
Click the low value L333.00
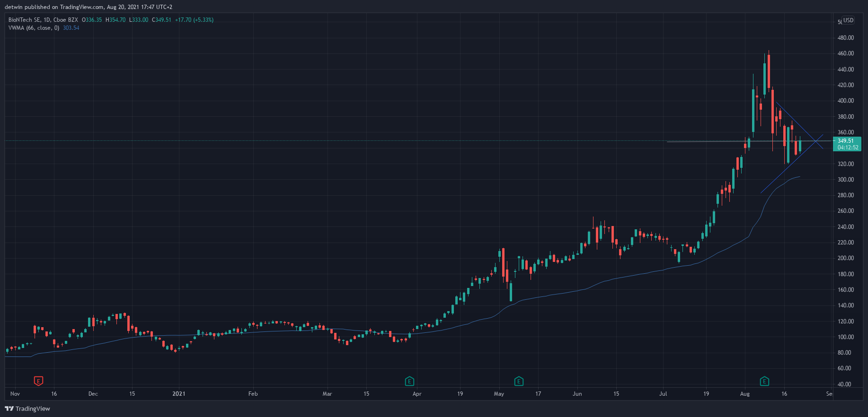pos(139,20)
